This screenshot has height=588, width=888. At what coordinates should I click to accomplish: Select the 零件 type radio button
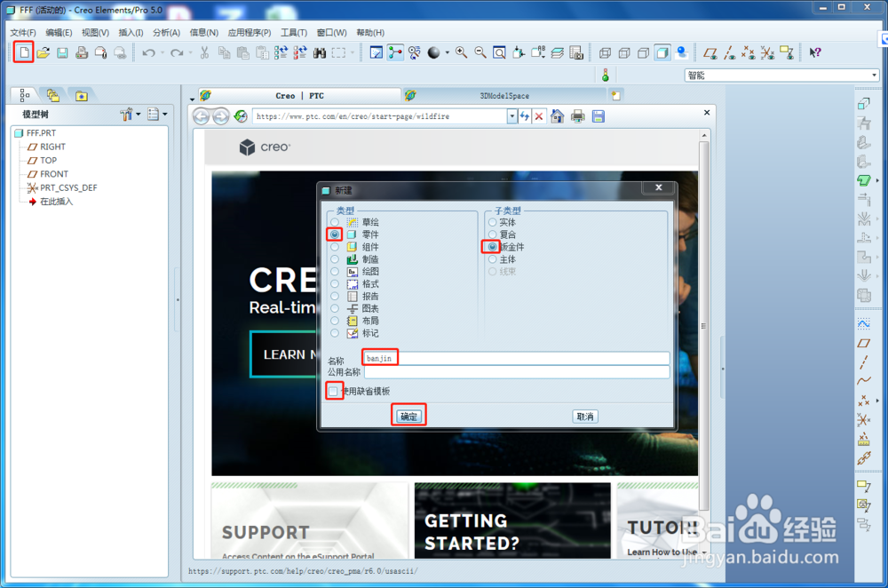tap(335, 234)
